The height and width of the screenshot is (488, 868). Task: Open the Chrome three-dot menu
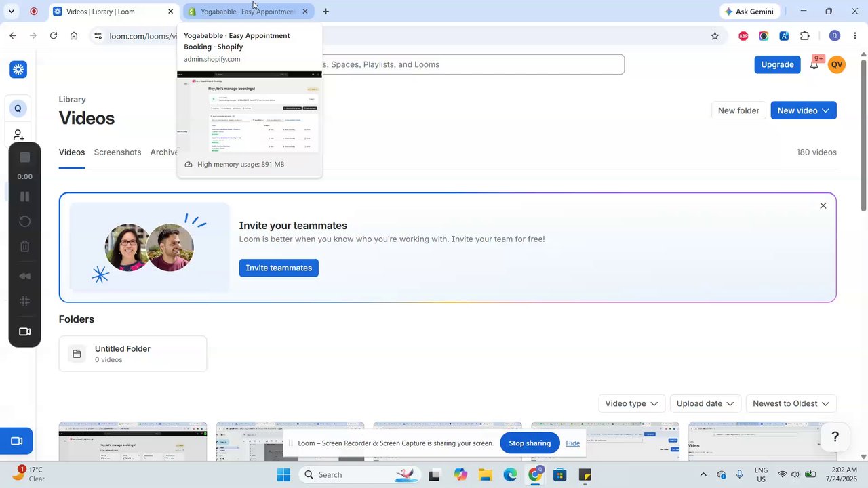tap(854, 36)
